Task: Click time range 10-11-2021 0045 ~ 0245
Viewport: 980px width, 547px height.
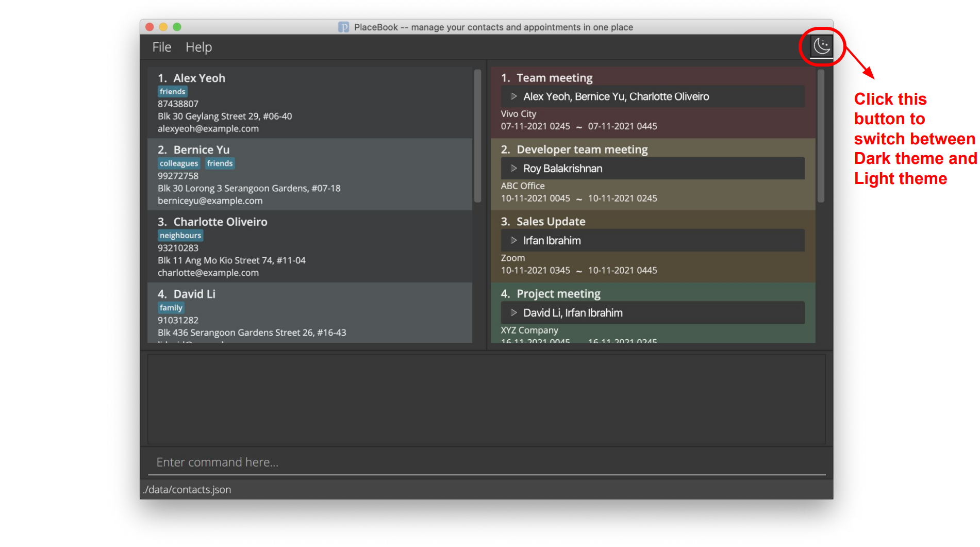Action: pyautogui.click(x=579, y=198)
